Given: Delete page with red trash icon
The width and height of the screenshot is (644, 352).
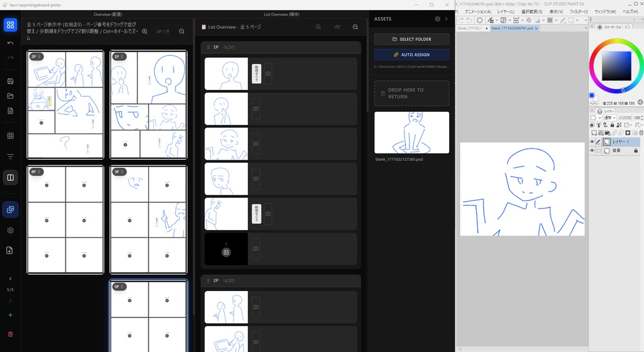Looking at the screenshot, I should click(10, 334).
